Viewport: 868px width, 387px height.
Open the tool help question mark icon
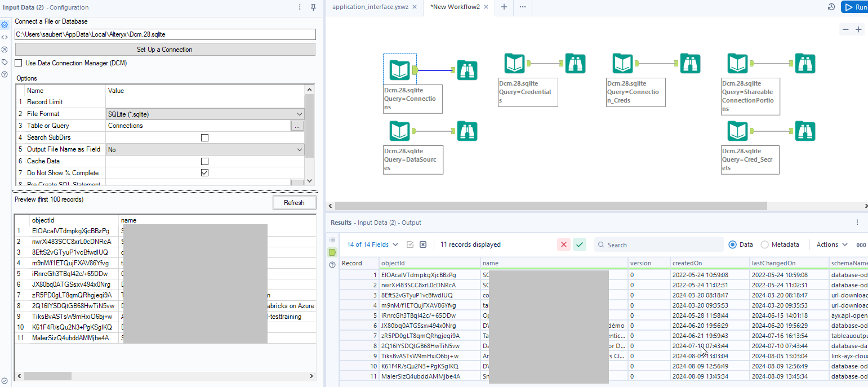point(5,74)
